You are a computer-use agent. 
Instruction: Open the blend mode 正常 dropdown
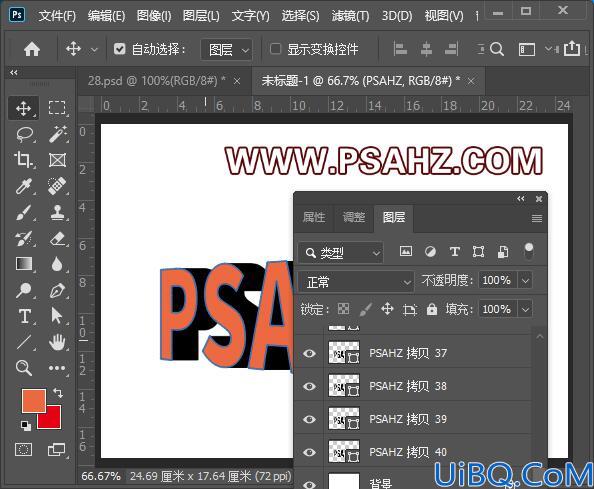356,282
